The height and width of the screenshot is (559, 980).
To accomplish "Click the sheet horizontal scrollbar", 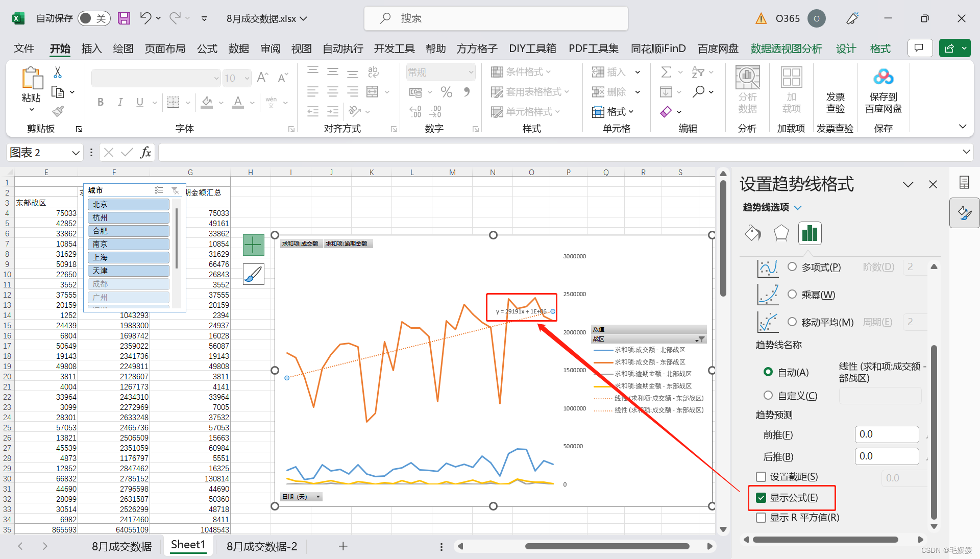I will [x=607, y=546].
